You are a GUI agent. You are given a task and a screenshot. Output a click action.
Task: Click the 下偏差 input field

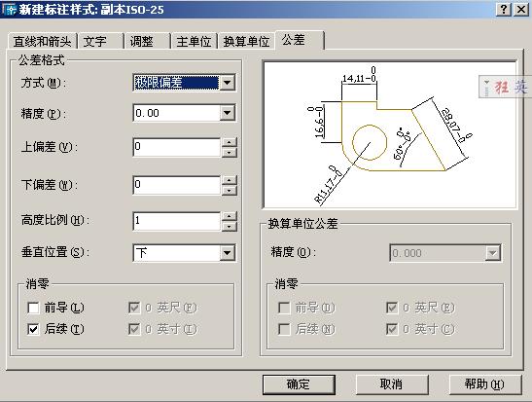point(177,185)
